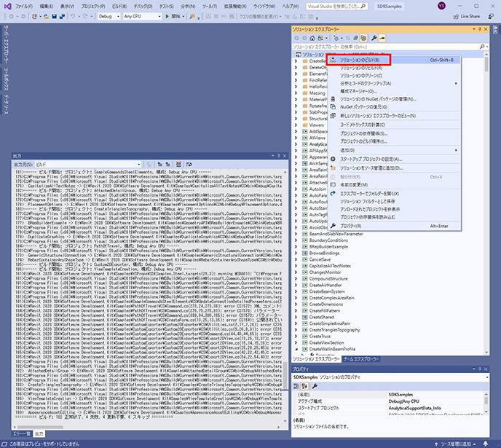Go to next message in Output panel

[x=167, y=164]
